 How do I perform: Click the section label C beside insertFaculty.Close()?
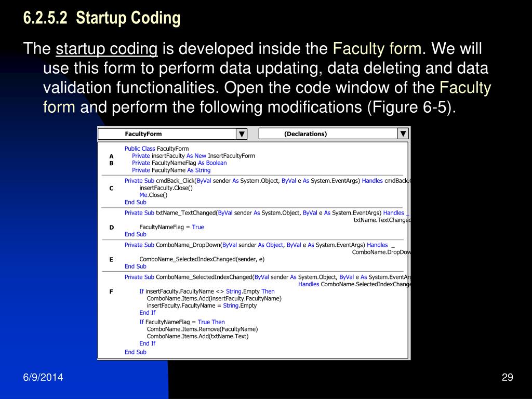pyautogui.click(x=111, y=188)
